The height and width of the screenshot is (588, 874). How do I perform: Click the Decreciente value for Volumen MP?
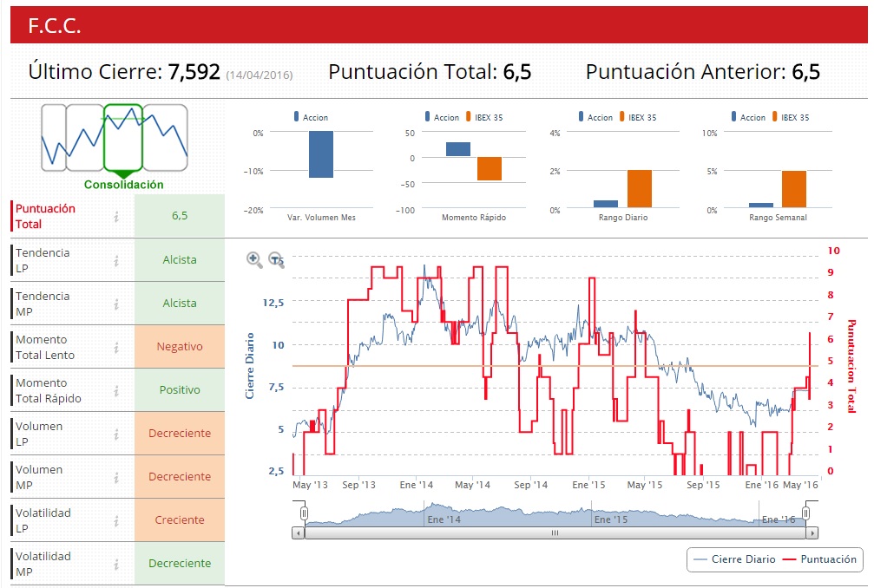point(180,477)
